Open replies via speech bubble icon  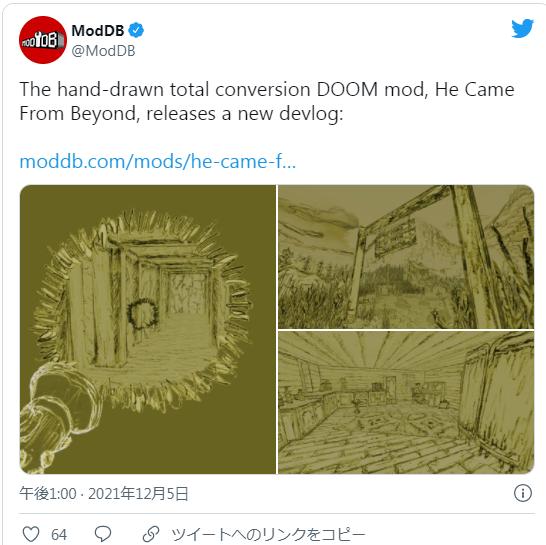[103, 534]
